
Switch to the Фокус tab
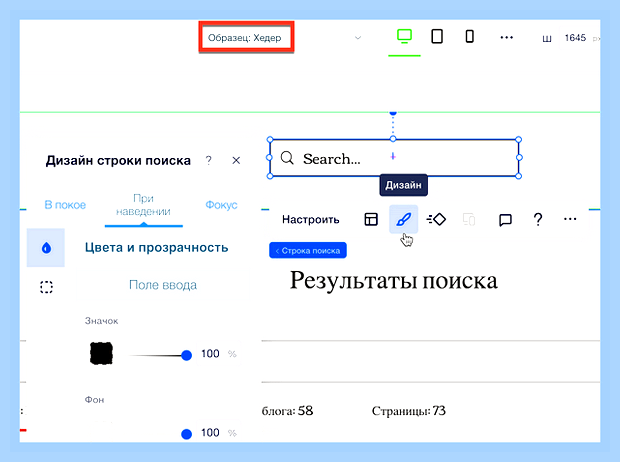click(221, 205)
